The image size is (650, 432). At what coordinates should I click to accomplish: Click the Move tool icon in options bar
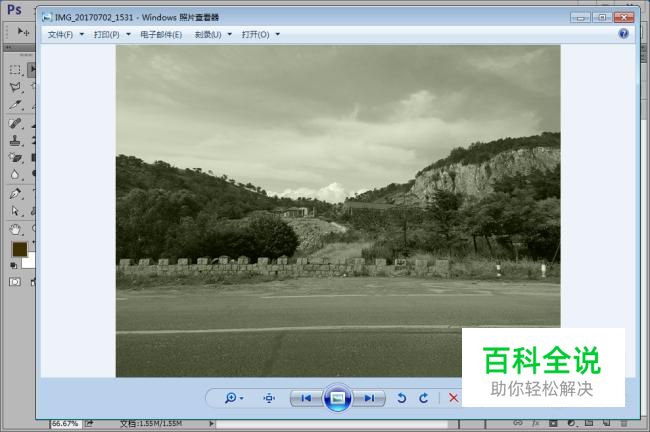(x=23, y=32)
